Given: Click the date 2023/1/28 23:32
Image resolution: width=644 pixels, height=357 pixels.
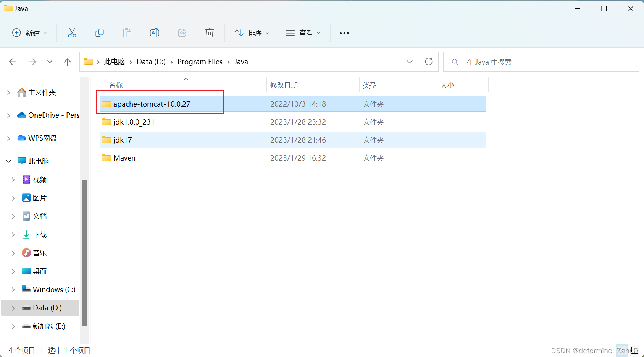Looking at the screenshot, I should pos(298,122).
